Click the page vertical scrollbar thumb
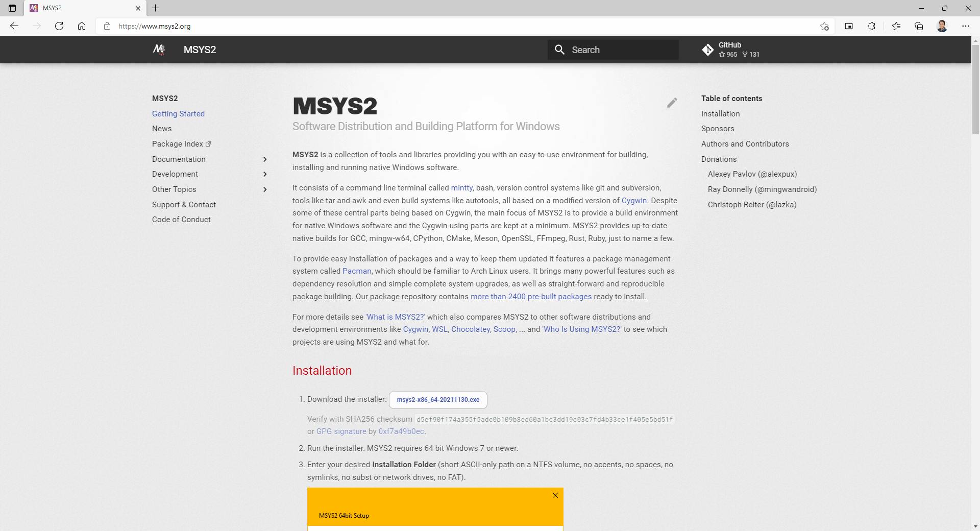Viewport: 980px width, 531px height. click(x=975, y=89)
